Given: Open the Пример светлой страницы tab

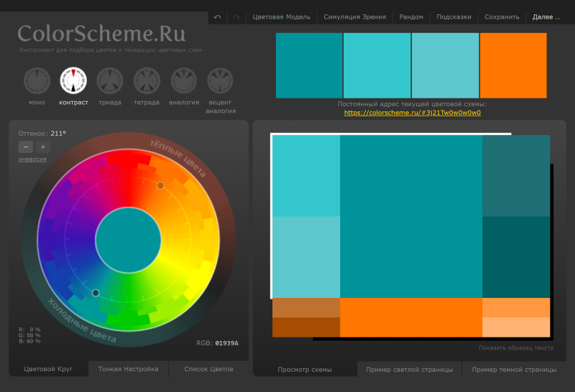Looking at the screenshot, I should click(x=409, y=370).
